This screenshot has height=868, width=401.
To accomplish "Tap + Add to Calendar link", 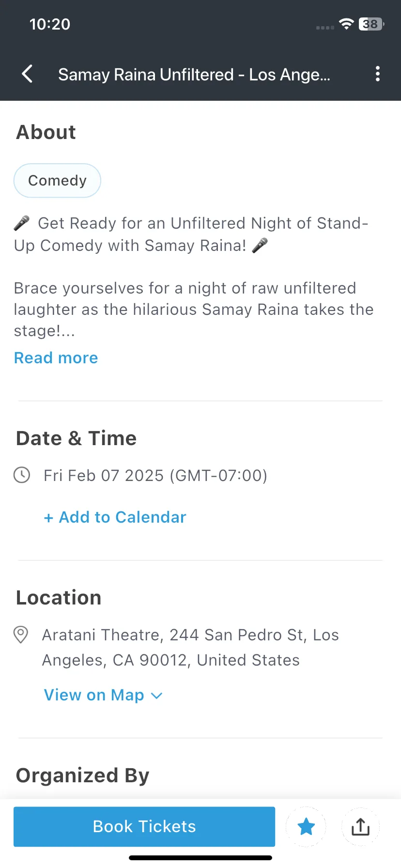I will [x=115, y=517].
